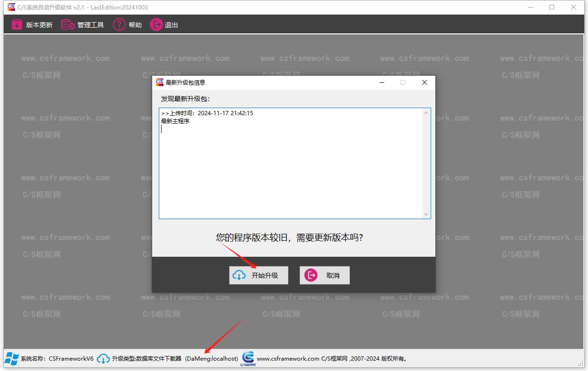Close the 最新升级包信息 dialog

pyautogui.click(x=425, y=82)
